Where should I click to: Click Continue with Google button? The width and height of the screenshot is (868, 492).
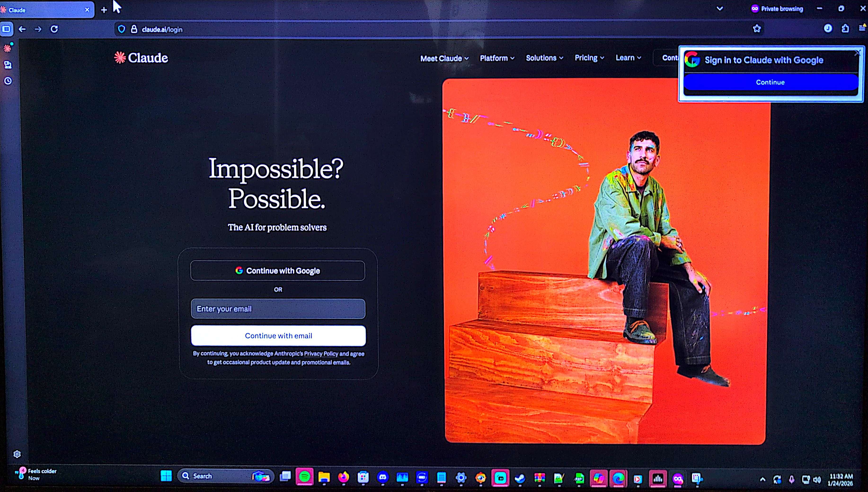[278, 271]
